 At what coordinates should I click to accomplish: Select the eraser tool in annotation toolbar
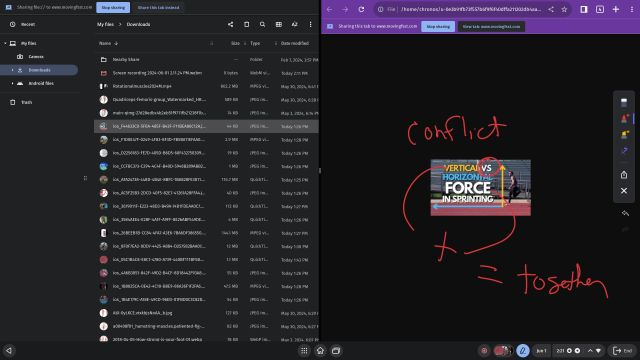pyautogui.click(x=624, y=102)
